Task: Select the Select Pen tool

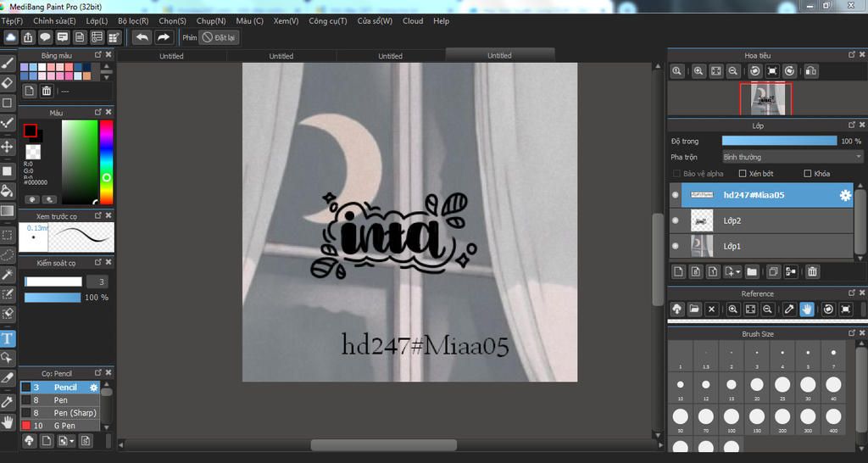Action: pyautogui.click(x=7, y=294)
